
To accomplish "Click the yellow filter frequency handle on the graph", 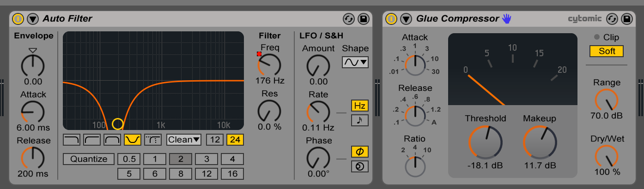I will (118, 124).
